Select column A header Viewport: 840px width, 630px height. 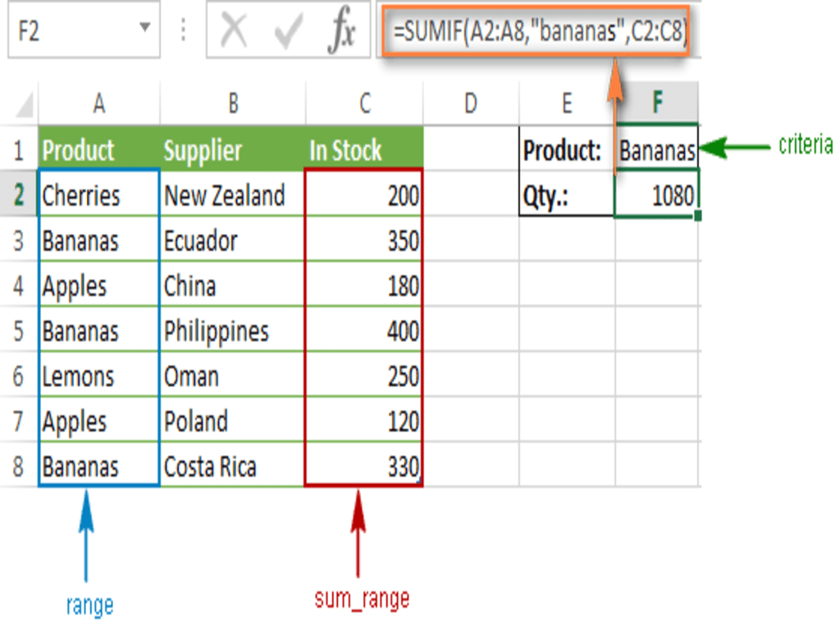coord(98,103)
